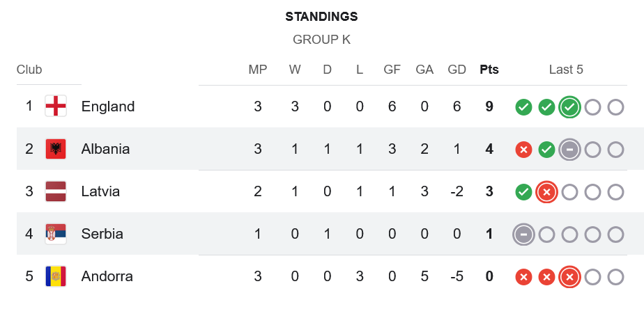Select the Latvia team name
Screen dimensions: 644x309
[100, 191]
